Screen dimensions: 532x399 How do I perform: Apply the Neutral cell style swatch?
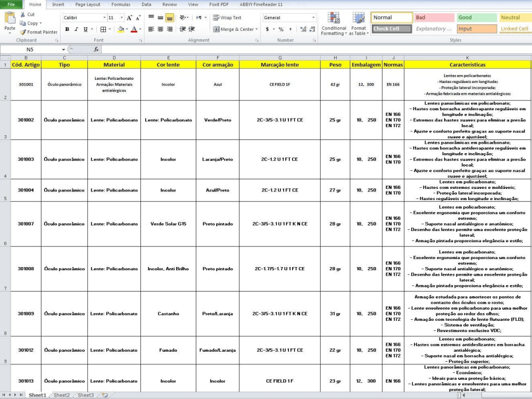coord(516,18)
